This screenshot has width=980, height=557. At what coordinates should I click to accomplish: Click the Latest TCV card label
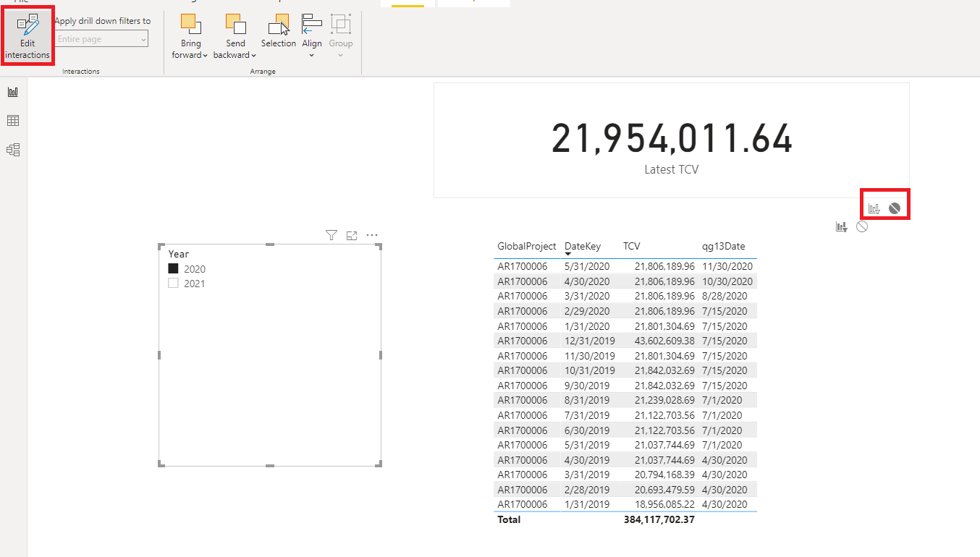point(672,169)
